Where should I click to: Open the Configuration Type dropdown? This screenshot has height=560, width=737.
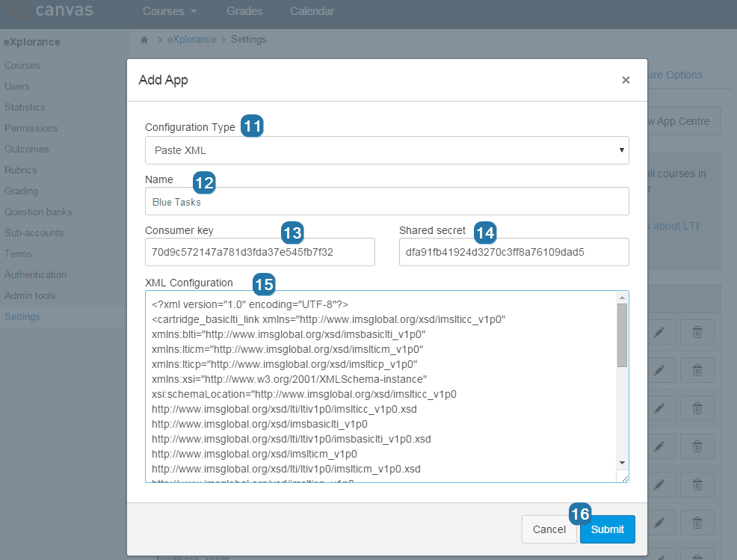coord(387,150)
